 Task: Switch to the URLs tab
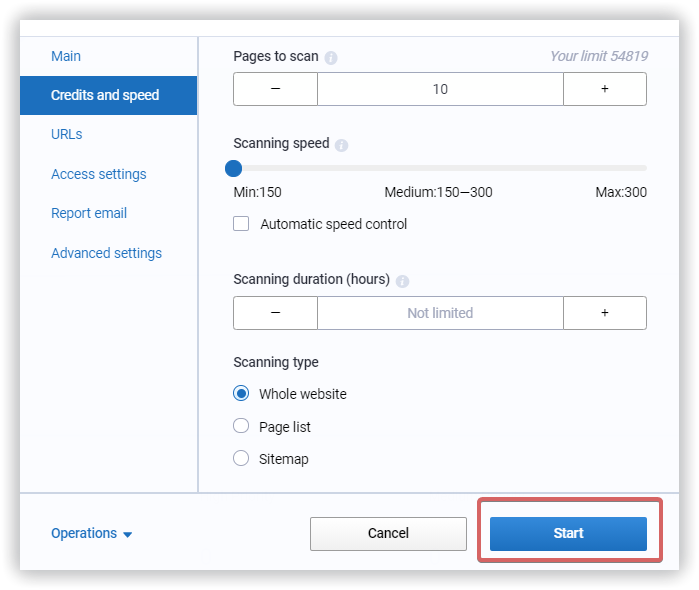pos(67,134)
